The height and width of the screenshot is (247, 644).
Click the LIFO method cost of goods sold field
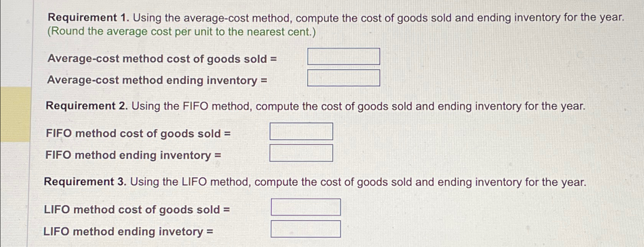(x=306, y=207)
